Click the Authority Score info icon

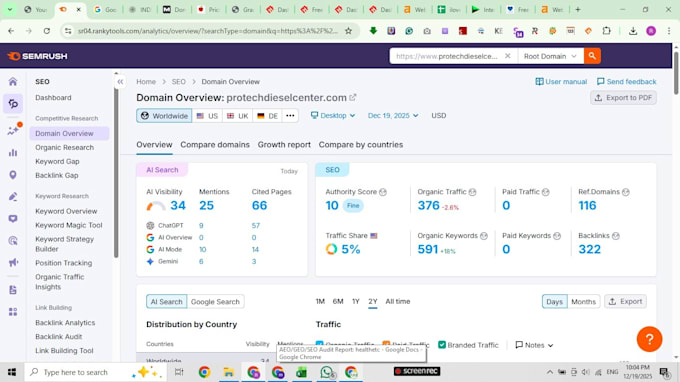[x=382, y=192]
